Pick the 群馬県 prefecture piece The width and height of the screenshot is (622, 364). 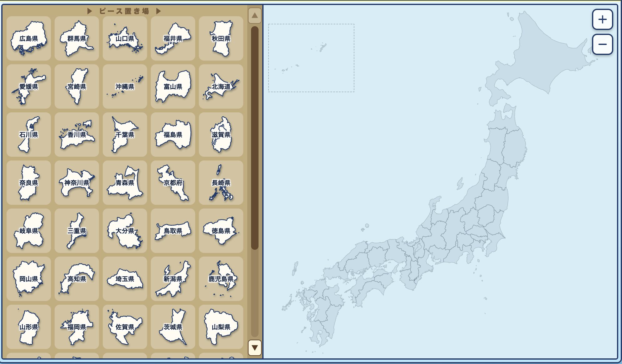[77, 38]
